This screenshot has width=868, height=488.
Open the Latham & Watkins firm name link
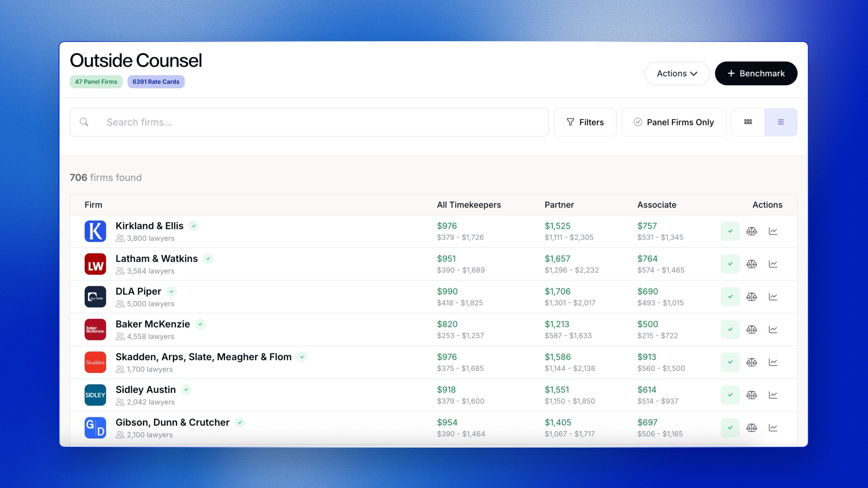pos(156,258)
